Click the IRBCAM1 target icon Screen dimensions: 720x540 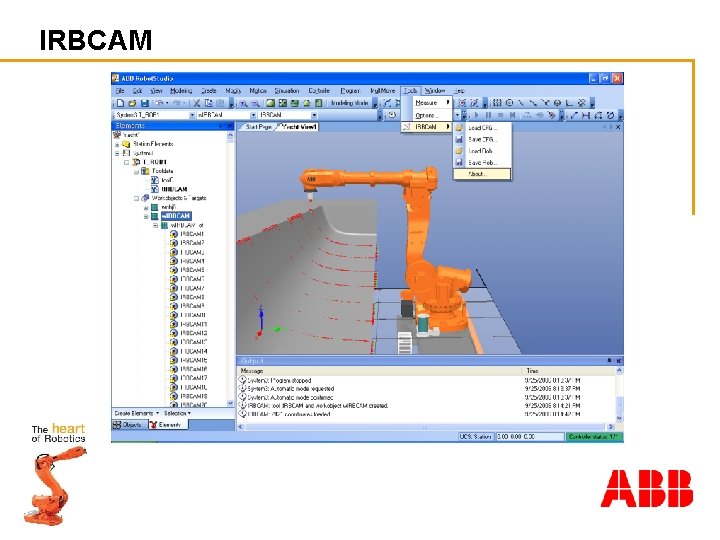click(174, 234)
